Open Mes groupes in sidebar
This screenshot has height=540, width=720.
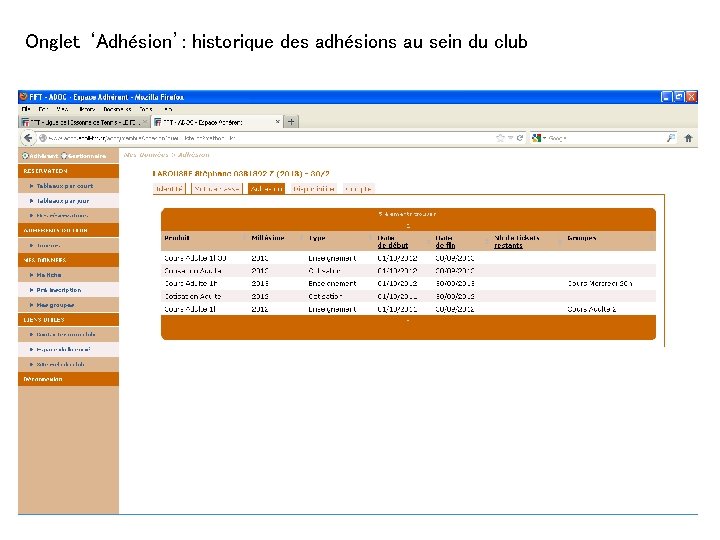point(55,305)
